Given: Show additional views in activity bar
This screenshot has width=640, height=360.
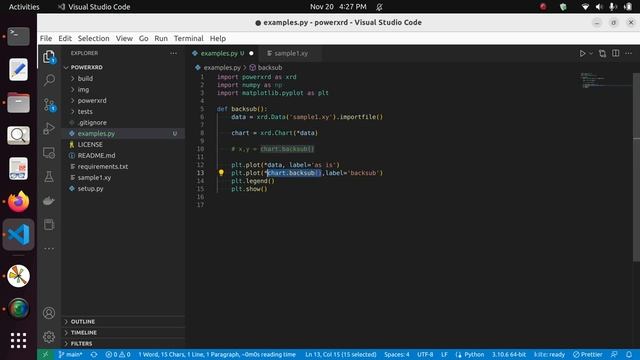Looking at the screenshot, I should click(49, 248).
